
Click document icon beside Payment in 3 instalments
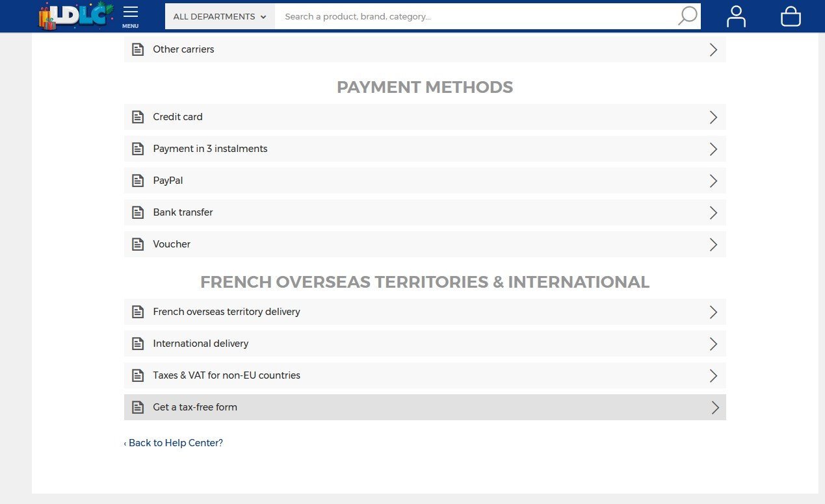138,149
